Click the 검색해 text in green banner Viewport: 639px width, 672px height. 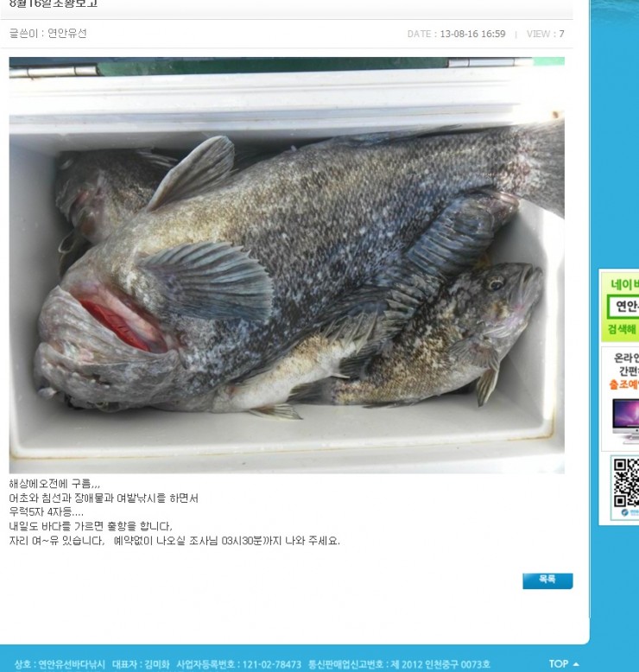(622, 329)
